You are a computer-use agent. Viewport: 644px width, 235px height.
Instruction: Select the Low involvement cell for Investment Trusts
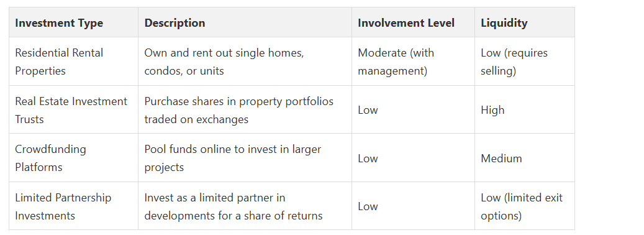point(413,109)
